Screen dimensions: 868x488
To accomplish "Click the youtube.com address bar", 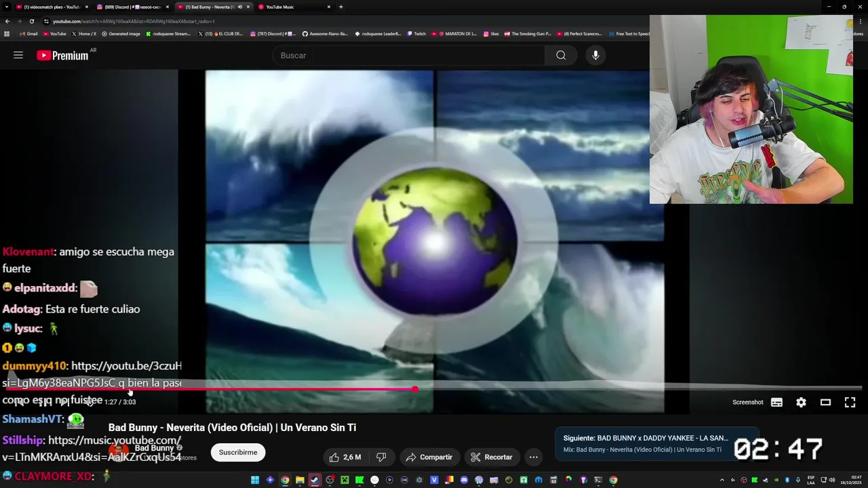I will (x=339, y=21).
